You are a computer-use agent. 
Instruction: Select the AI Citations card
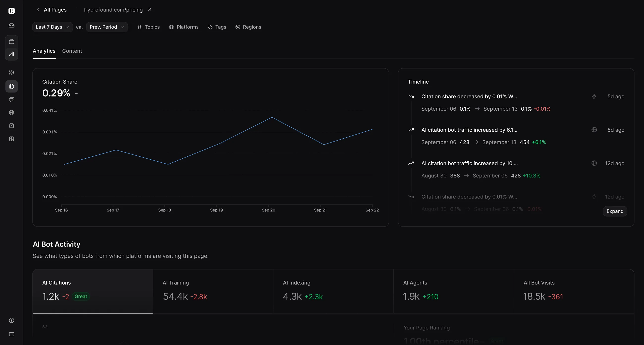click(x=92, y=291)
